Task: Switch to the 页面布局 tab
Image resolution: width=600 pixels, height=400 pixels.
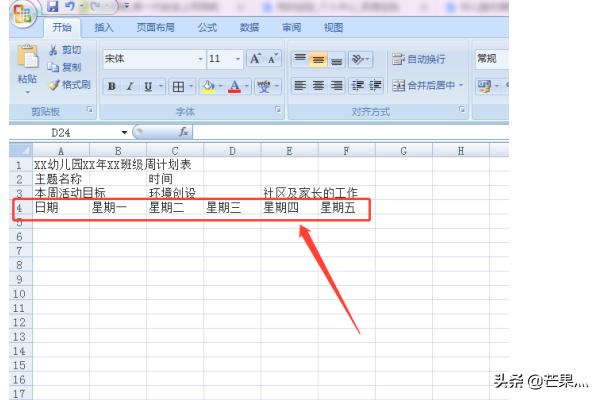Action: (155, 28)
